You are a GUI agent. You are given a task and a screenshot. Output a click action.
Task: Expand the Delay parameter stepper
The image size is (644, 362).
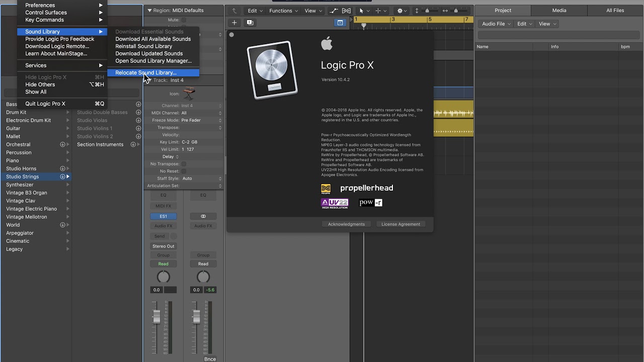tap(177, 157)
